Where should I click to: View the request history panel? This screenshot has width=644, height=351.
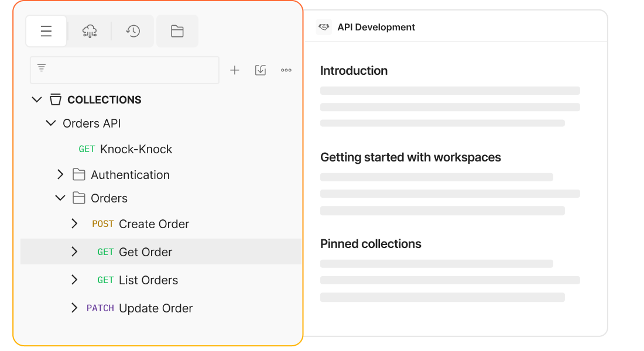tap(133, 31)
